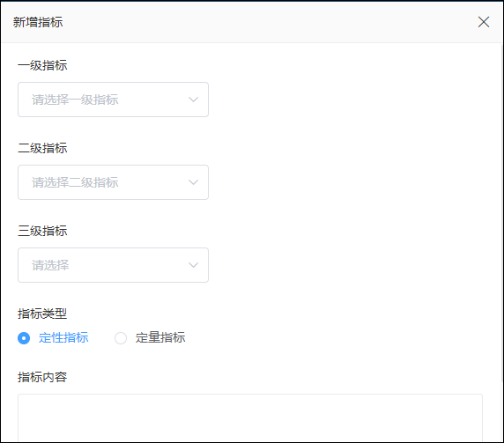The image size is (504, 443).
Task: Click the chevron arrow in 二级指标 dropdown
Action: [193, 182]
